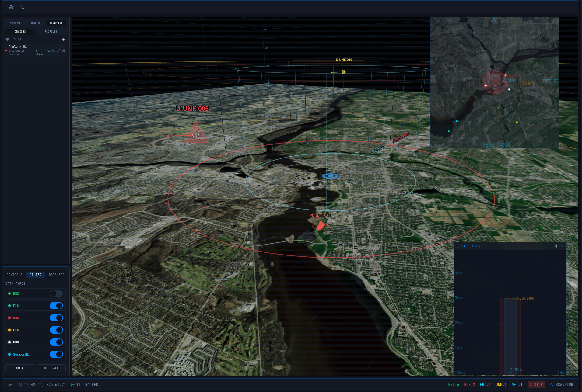Click green BRD color dot
The height and width of the screenshot is (392, 582).
(x=9, y=293)
